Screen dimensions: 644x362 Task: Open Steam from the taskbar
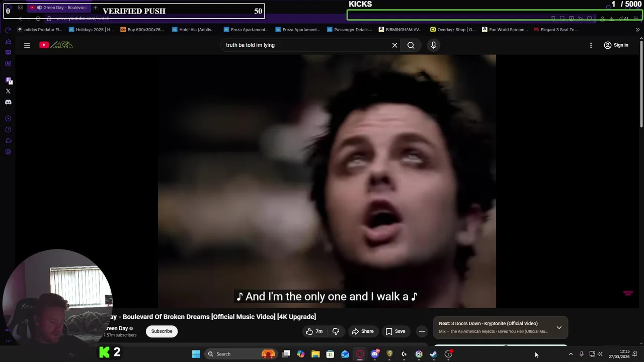tap(433, 354)
